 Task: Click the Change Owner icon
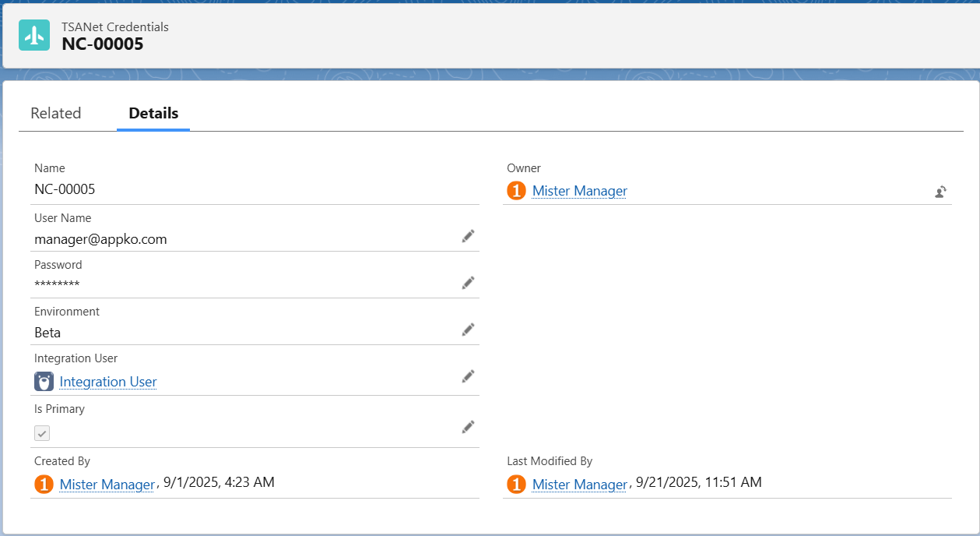tap(941, 192)
